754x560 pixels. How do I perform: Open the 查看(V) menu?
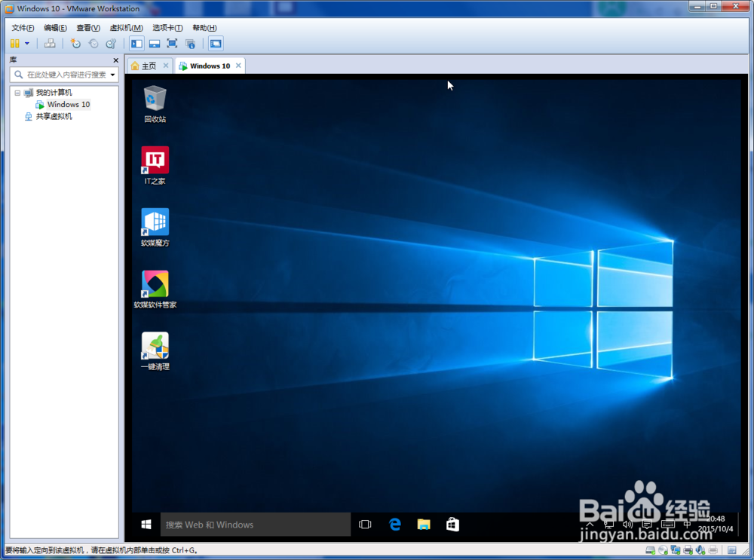(x=88, y=28)
